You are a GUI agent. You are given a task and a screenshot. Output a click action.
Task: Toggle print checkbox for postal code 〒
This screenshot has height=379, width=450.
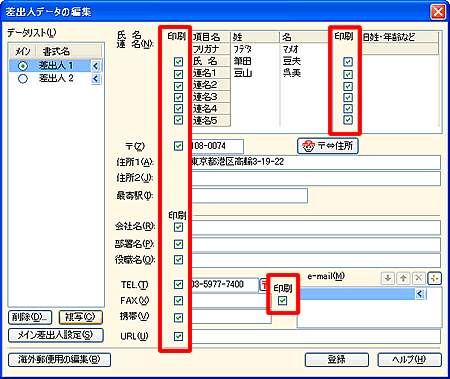[178, 146]
